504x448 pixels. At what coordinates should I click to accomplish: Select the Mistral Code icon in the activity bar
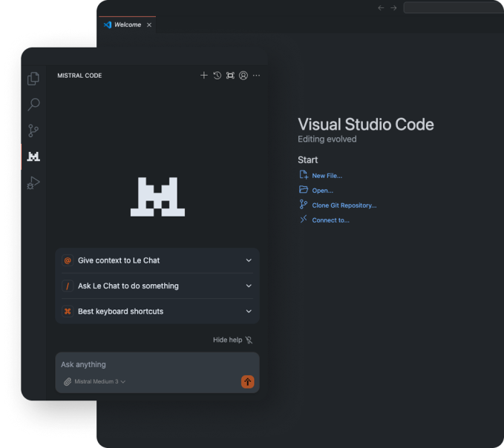33,157
